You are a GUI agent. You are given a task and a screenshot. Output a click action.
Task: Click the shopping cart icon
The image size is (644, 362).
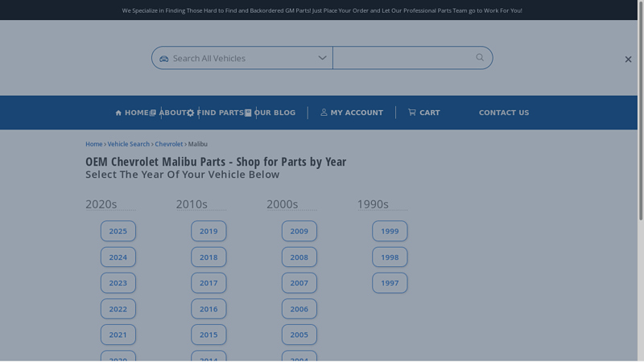[x=412, y=113]
